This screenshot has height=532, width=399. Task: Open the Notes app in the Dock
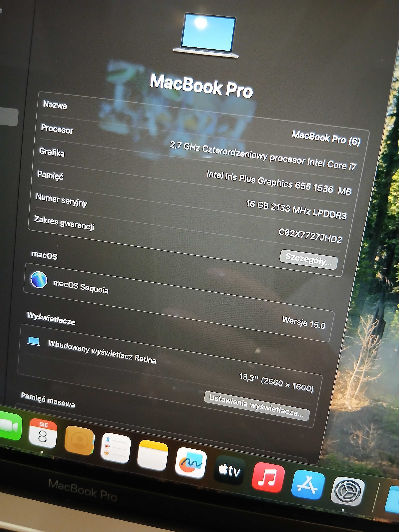tap(153, 455)
